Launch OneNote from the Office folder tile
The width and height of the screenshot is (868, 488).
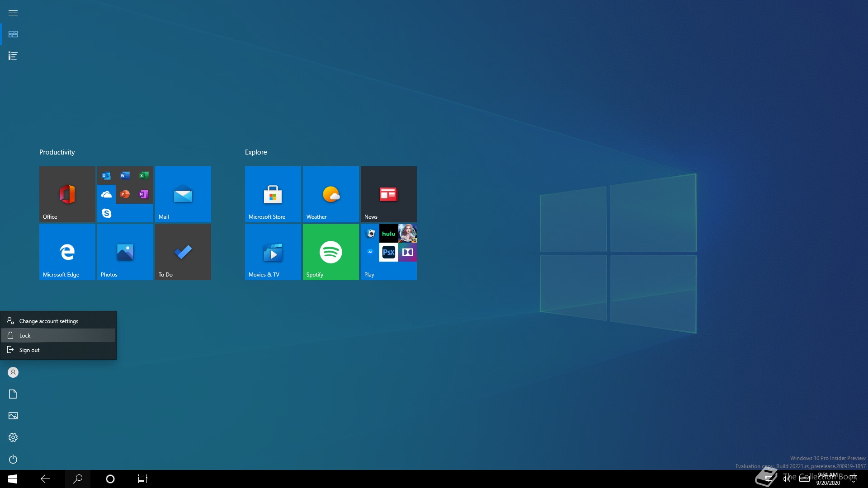(144, 194)
